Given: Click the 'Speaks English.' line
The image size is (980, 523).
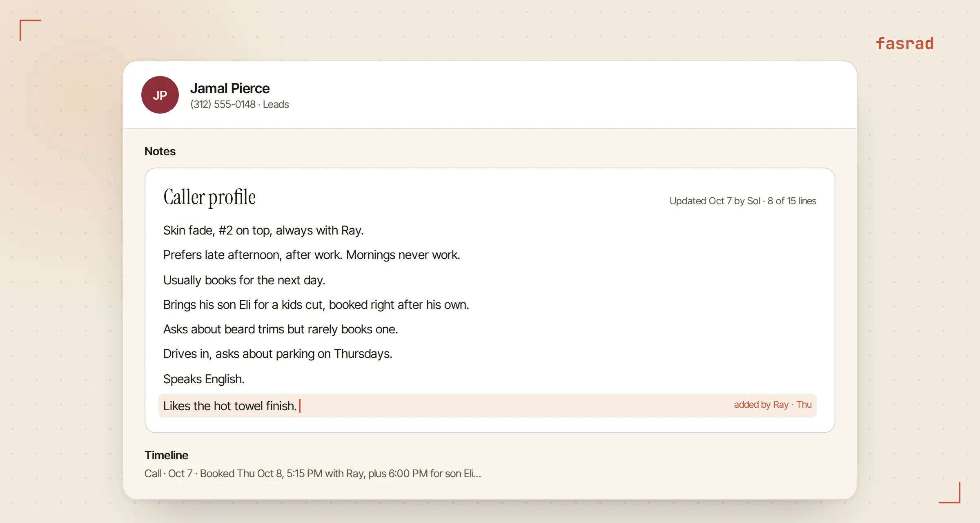Looking at the screenshot, I should coord(204,379).
